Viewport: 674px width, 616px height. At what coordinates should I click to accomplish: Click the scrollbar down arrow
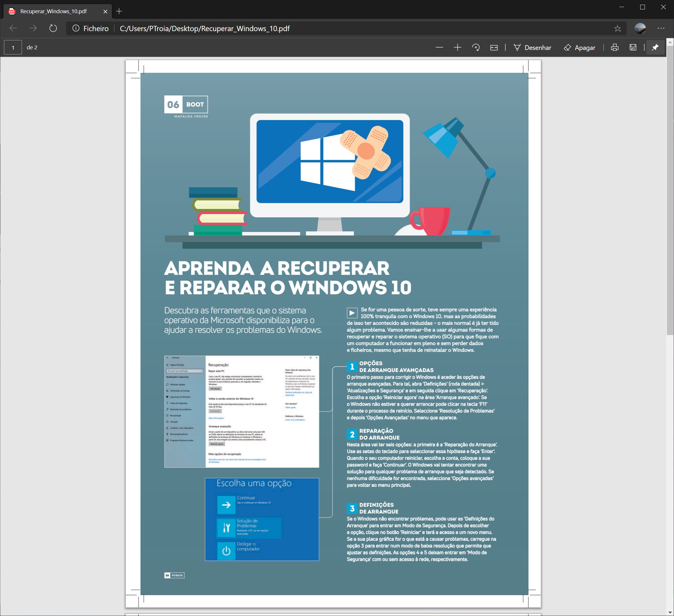tap(670, 612)
